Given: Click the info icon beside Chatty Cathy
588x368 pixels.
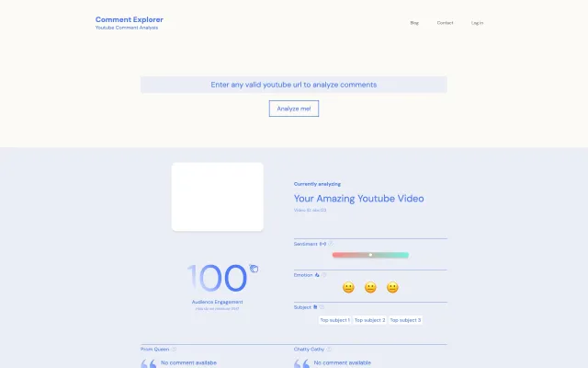Looking at the screenshot, I should pos(329,349).
